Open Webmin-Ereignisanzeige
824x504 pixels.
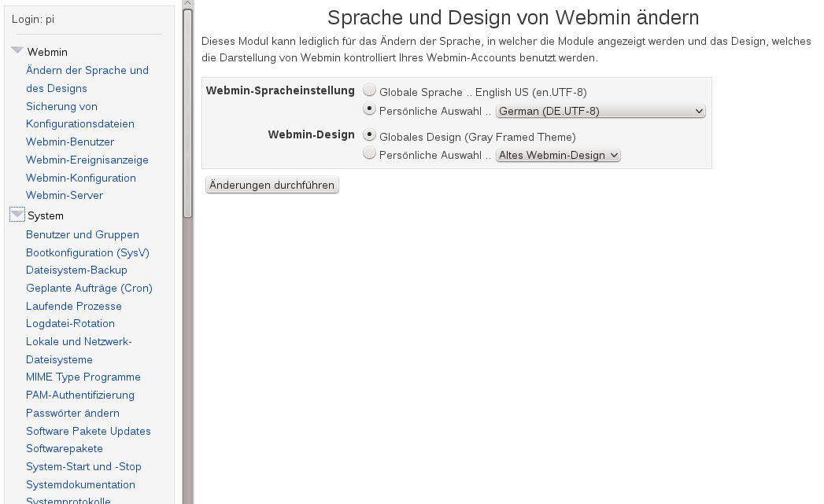click(x=87, y=160)
